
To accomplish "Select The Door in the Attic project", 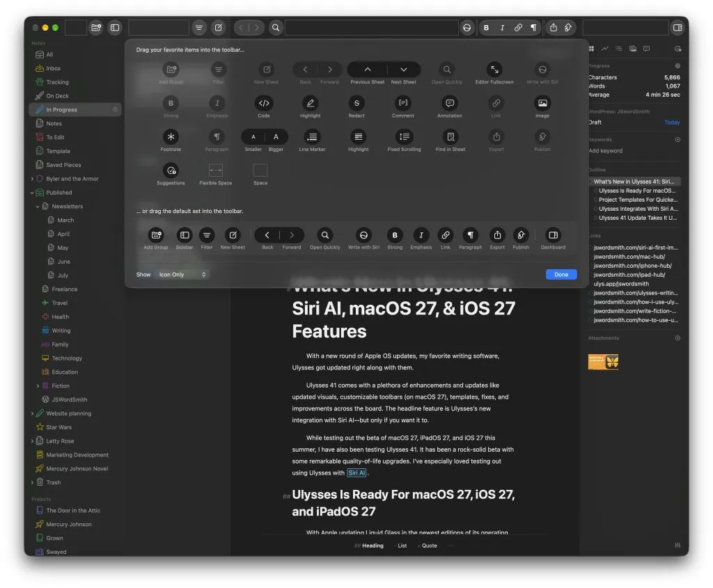I will coord(75,510).
